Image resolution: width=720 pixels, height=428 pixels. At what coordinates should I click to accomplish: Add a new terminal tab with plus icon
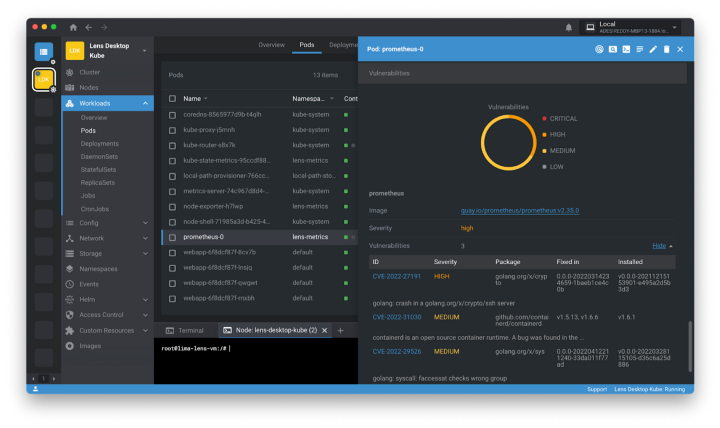[340, 330]
